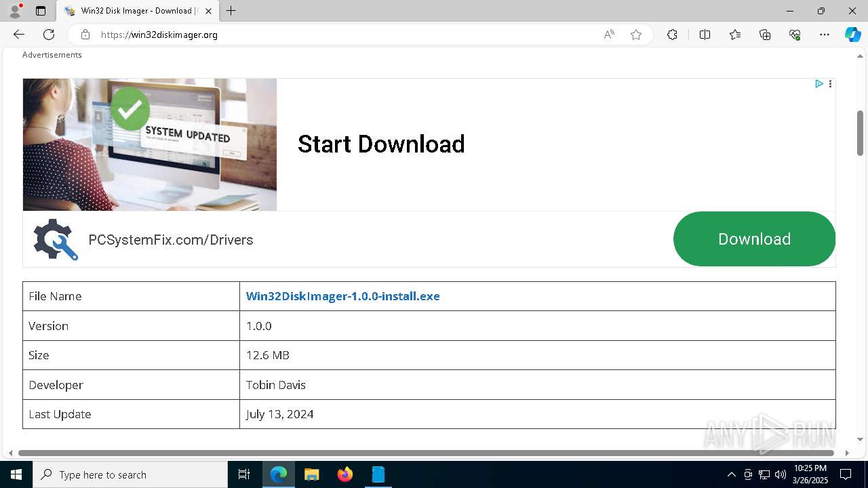Download Win32DiskImager-1.0.0-install.exe link
The height and width of the screenshot is (488, 868).
tap(343, 296)
